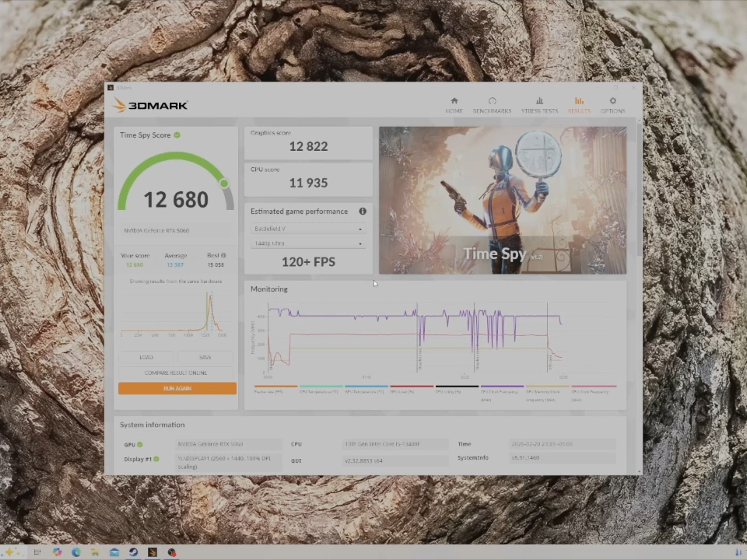This screenshot has height=560, width=747.
Task: Expand the Battlefield V game dropdown
Action: pyautogui.click(x=308, y=229)
